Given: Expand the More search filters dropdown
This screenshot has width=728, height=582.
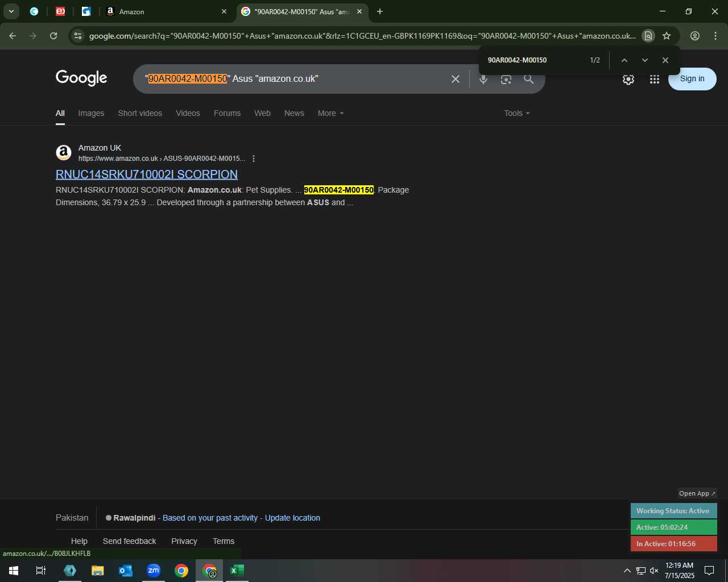Looking at the screenshot, I should click(330, 113).
